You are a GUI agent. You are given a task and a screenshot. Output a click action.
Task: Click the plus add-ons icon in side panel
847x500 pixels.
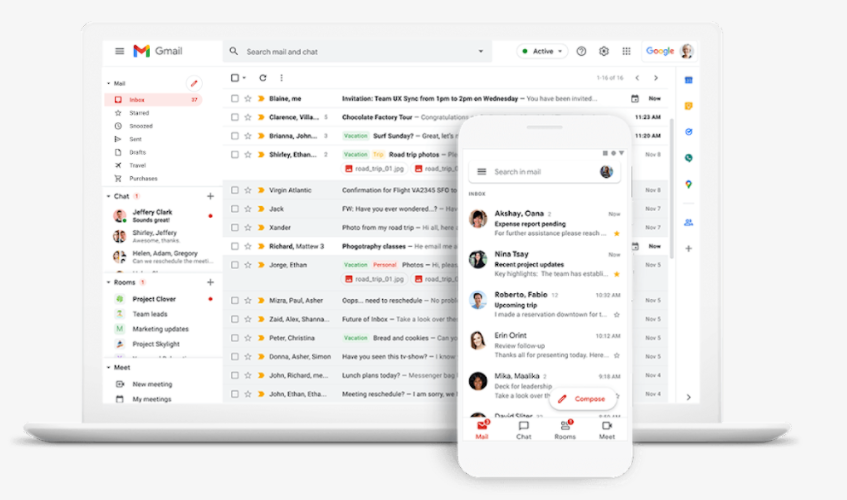point(689,249)
